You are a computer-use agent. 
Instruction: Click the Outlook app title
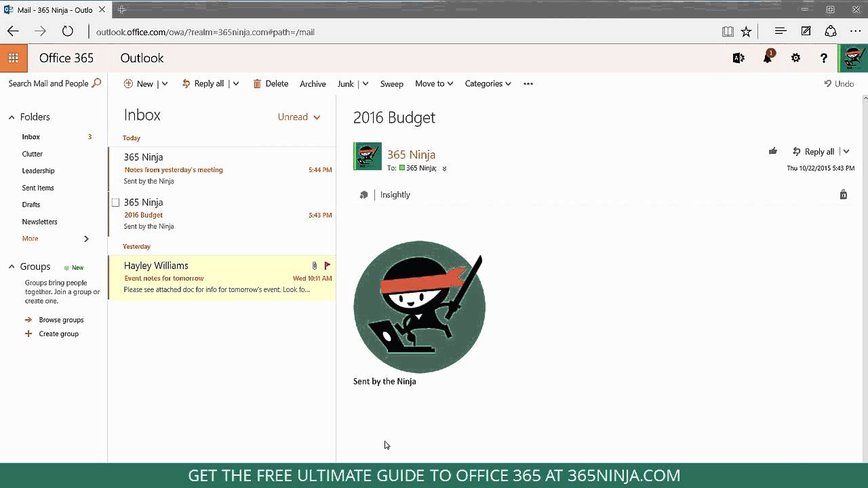click(x=142, y=58)
